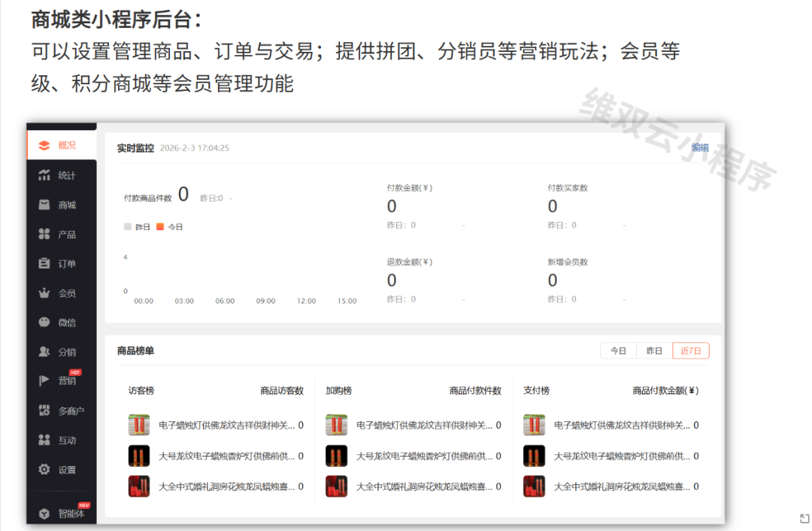Click the 互动 interaction icon in sidebar
812x531 pixels.
point(44,440)
